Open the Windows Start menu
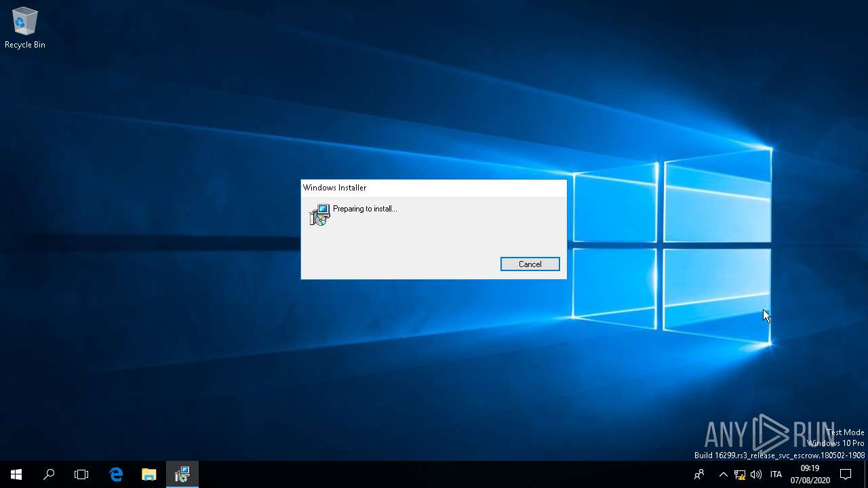The height and width of the screenshot is (488, 868). point(16,474)
